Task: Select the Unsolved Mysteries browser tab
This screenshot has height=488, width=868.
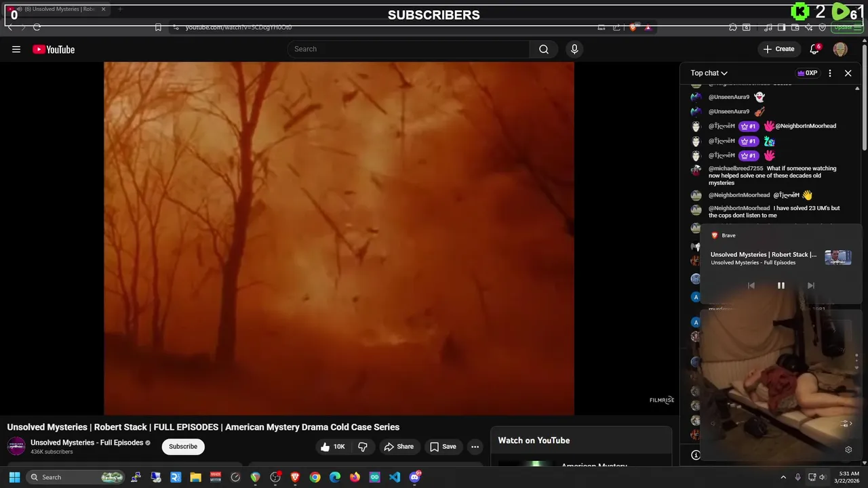Action: pos(58,9)
